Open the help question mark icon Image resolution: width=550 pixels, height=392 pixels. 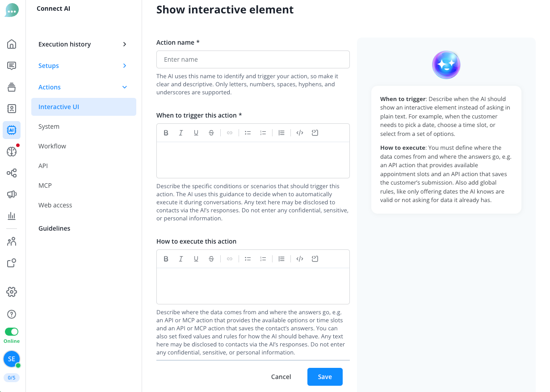point(12,314)
